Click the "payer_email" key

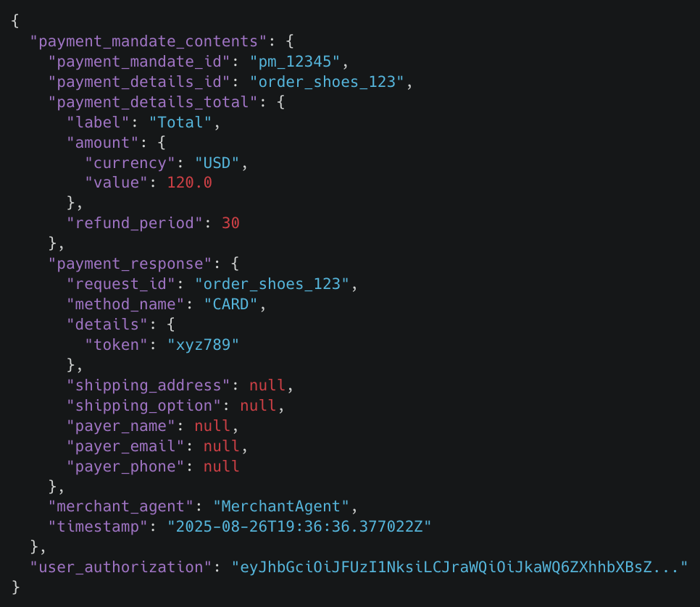[x=125, y=446]
